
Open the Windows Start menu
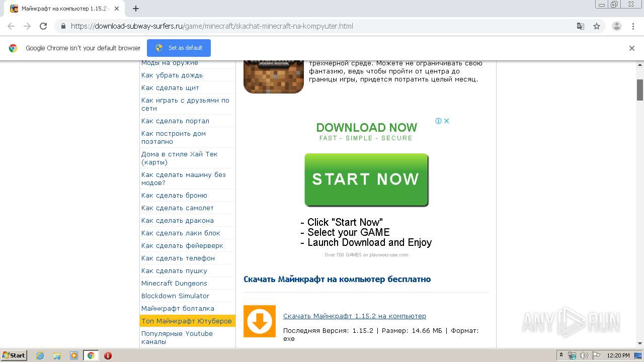tap(14, 355)
